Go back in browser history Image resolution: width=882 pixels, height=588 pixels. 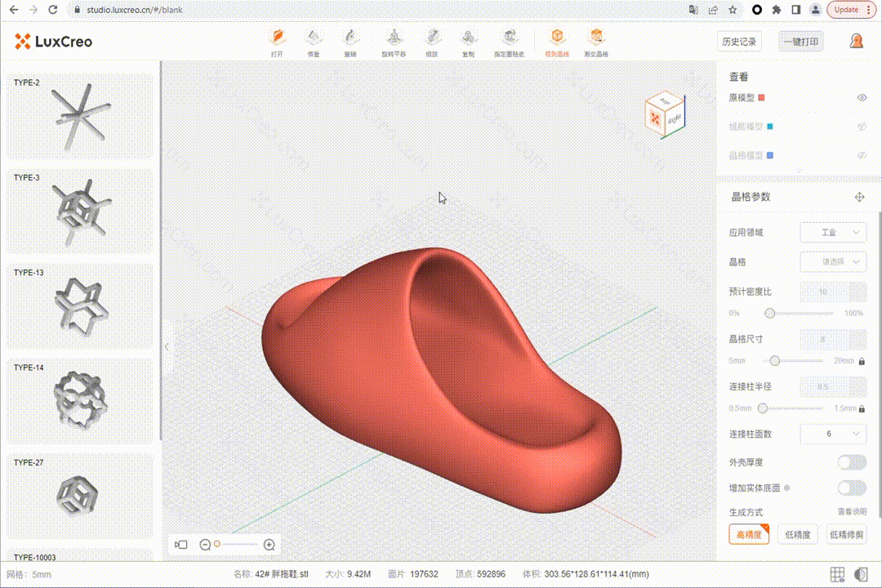click(14, 10)
